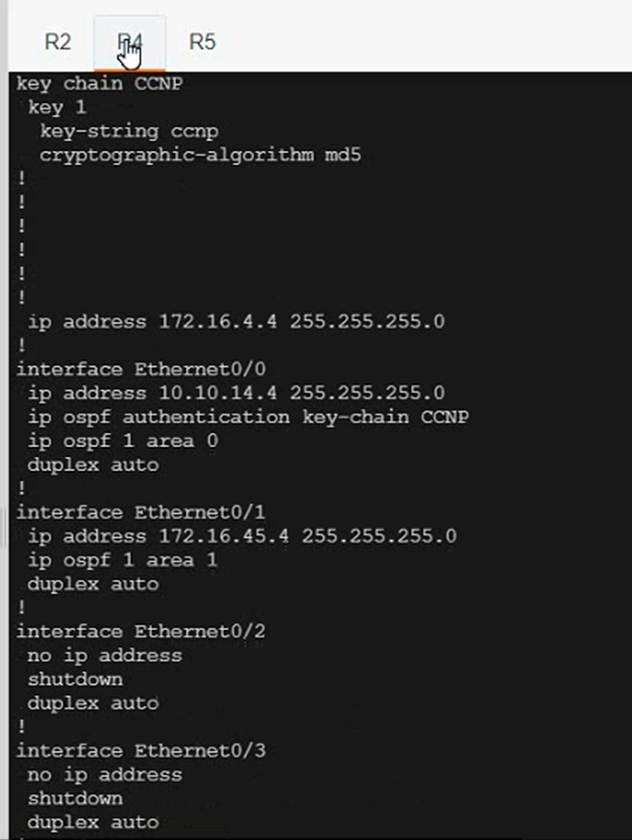
Task: Click the 'key 1' config line
Action: coord(58,107)
